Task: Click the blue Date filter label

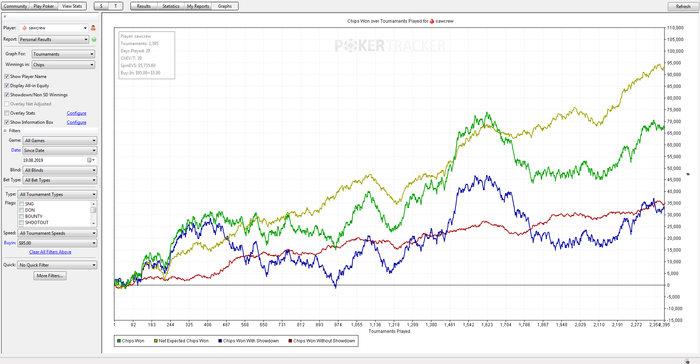Action: [x=16, y=151]
